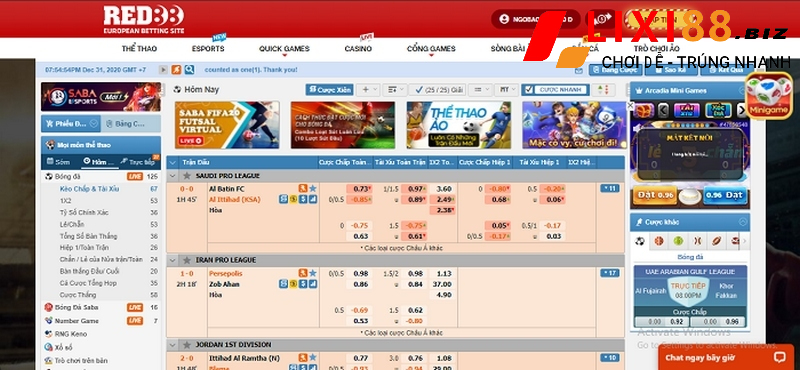Open the SABA FIFA20 FUTSAL VIRTUAL banner

(x=227, y=125)
